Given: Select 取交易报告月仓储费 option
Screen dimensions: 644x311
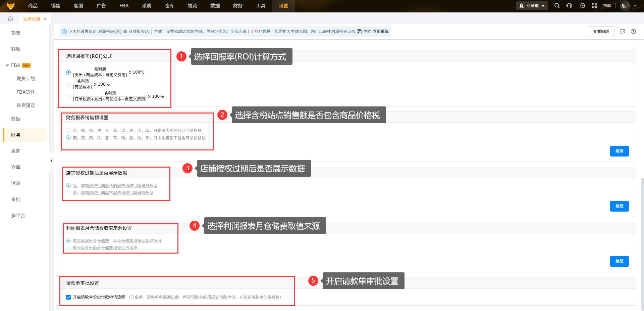Looking at the screenshot, I should 68,241.
